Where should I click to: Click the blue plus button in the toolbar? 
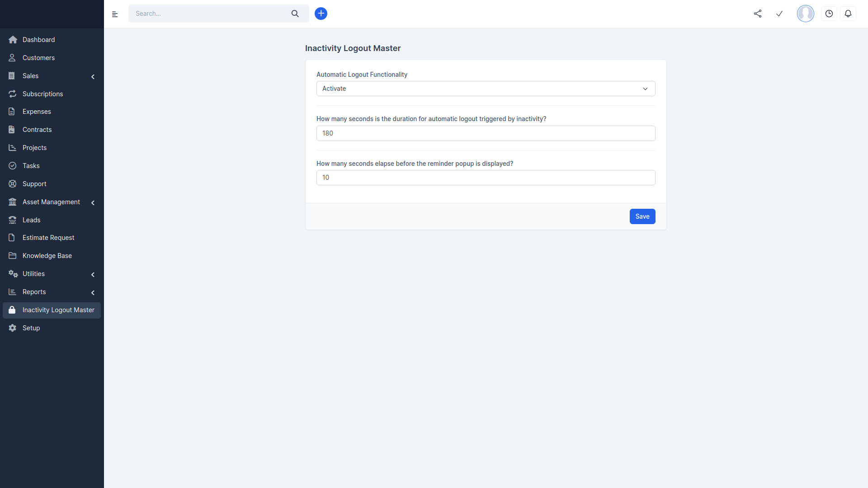(x=321, y=13)
